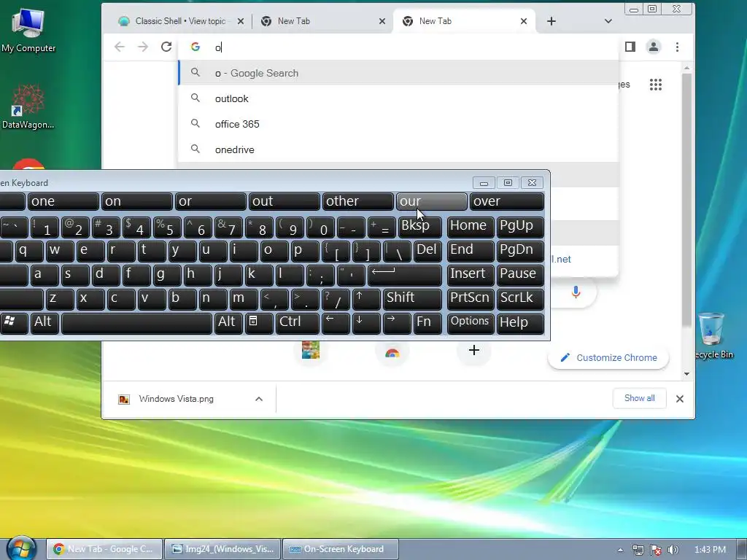Image resolution: width=747 pixels, height=560 pixels.
Task: Add a new shortcut with plus icon
Action: [x=473, y=351]
